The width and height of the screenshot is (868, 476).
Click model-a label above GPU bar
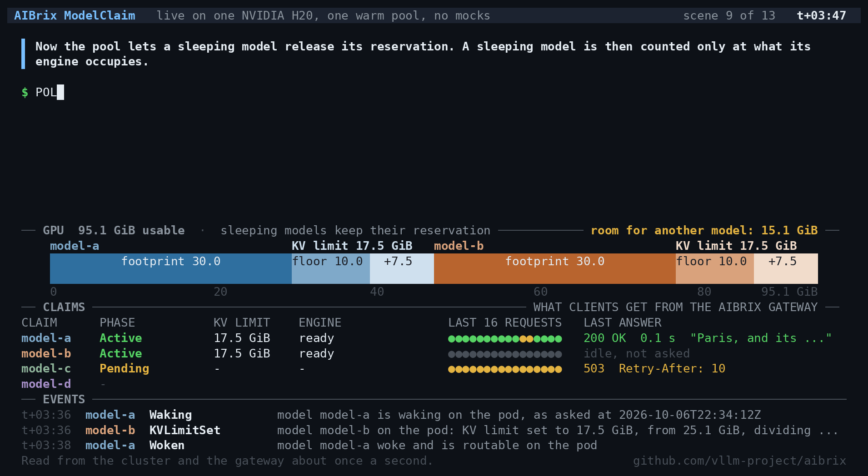[75, 246]
